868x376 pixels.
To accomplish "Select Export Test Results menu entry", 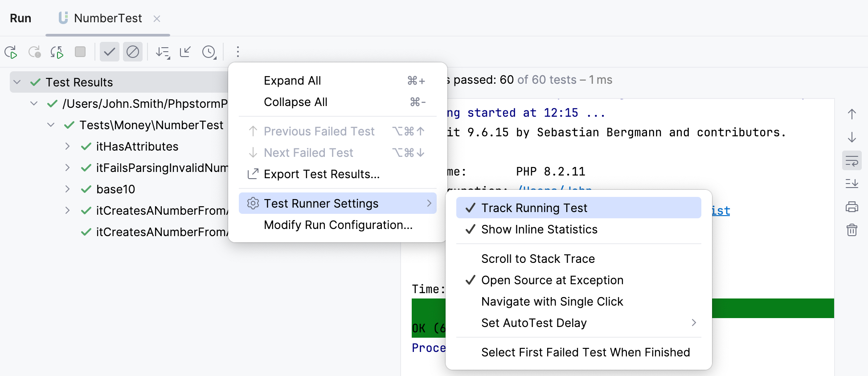I will pos(322,174).
